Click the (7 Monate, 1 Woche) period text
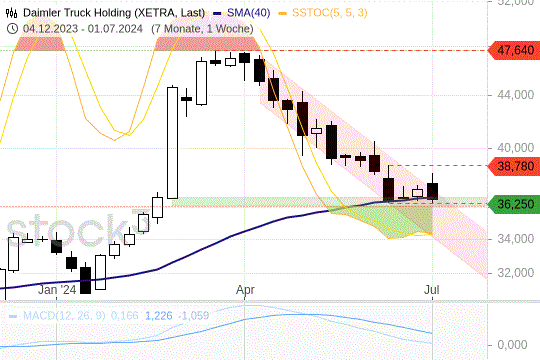 (x=202, y=29)
